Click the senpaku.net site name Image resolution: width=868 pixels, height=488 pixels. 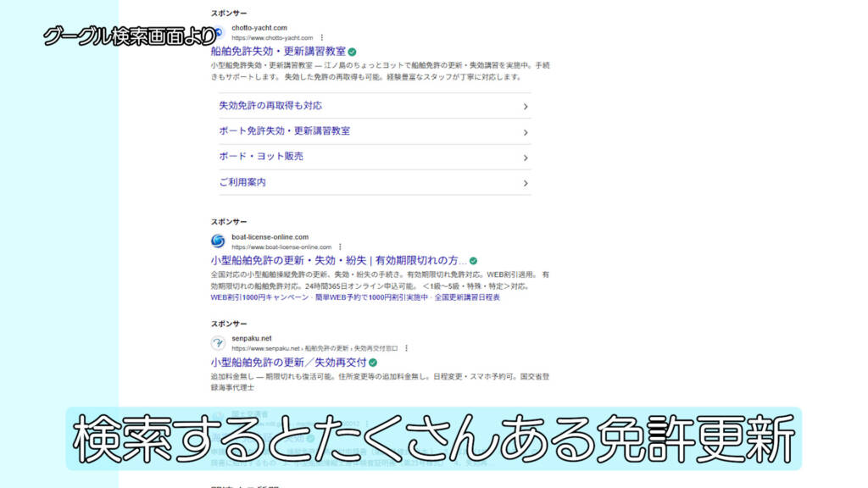click(x=252, y=338)
